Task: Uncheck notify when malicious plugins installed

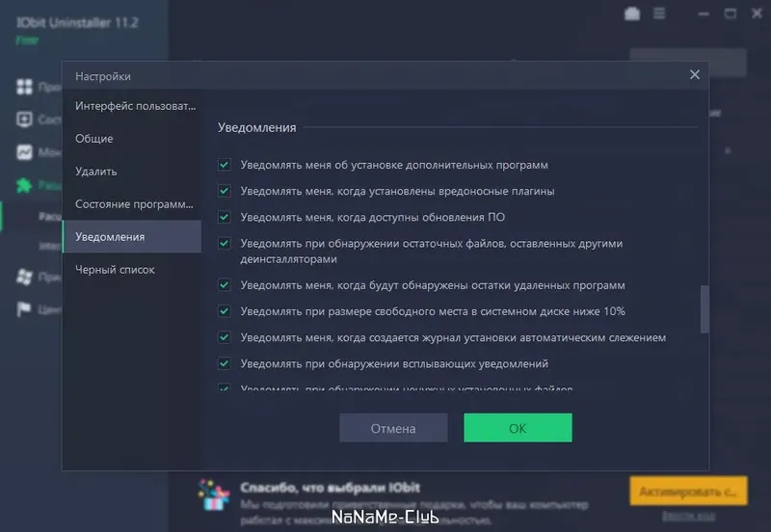Action: pos(225,191)
